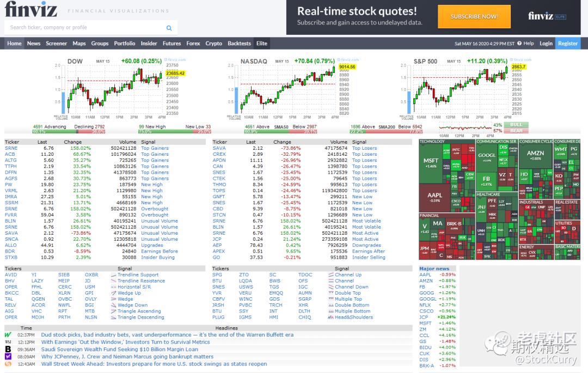This screenshot has height=373, width=588.
Task: Open the Backtests menu item
Action: (239, 44)
